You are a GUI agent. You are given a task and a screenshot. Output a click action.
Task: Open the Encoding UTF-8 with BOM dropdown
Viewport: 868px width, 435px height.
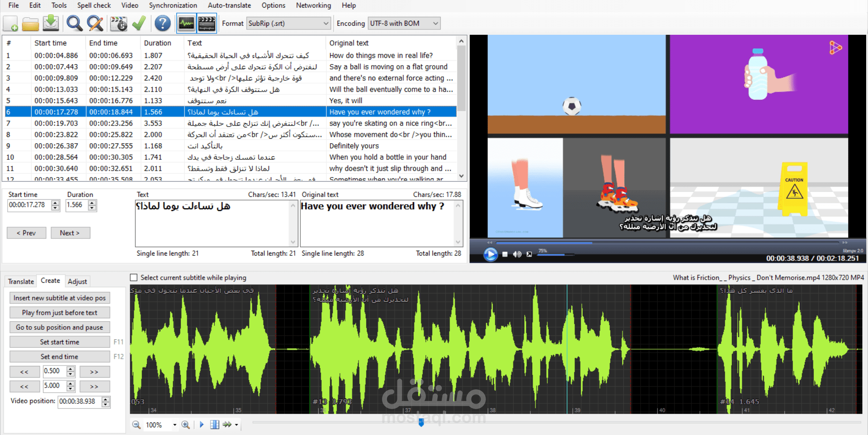404,23
